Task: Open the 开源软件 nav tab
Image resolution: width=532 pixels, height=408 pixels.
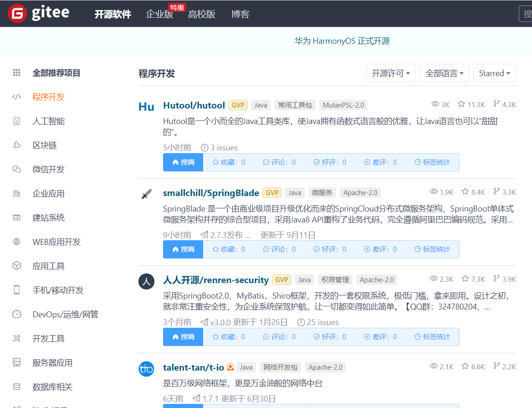Action: point(113,14)
